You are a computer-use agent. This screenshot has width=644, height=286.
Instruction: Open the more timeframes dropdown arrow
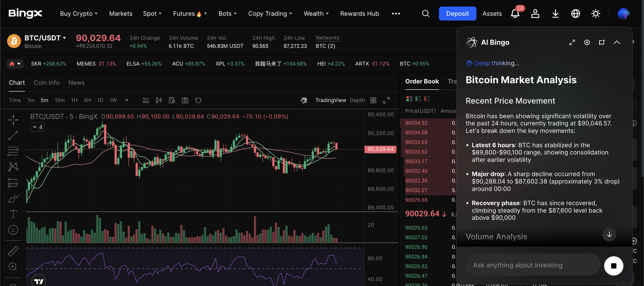pos(127,100)
